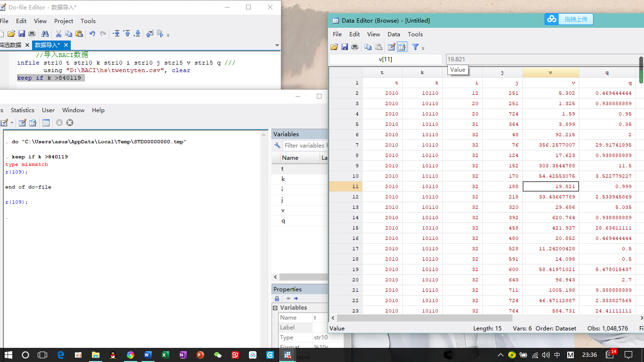Click the filter funnel icon in Data Editor
Screen dimensions: 644x362
(415, 47)
